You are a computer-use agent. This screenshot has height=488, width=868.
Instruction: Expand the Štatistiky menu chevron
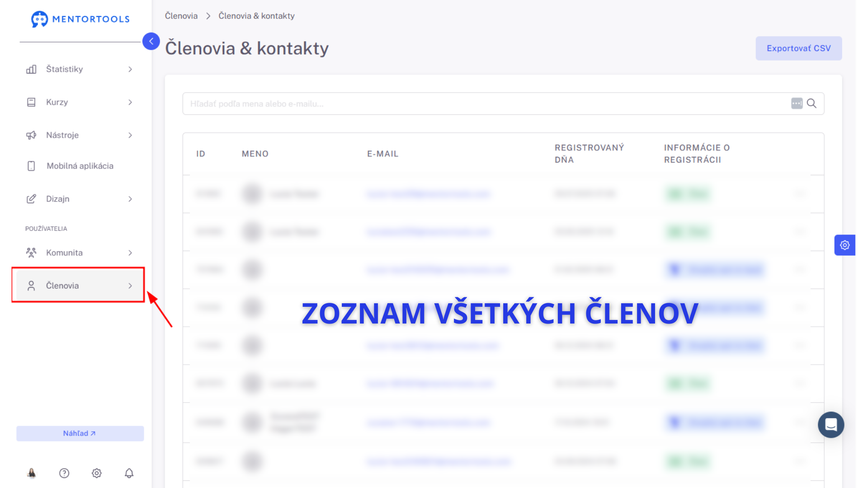point(130,69)
